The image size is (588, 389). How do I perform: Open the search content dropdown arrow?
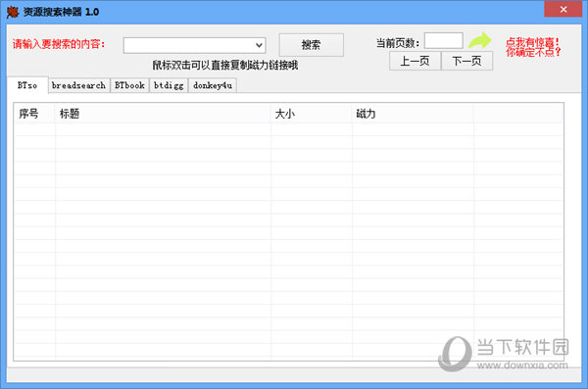pyautogui.click(x=259, y=45)
